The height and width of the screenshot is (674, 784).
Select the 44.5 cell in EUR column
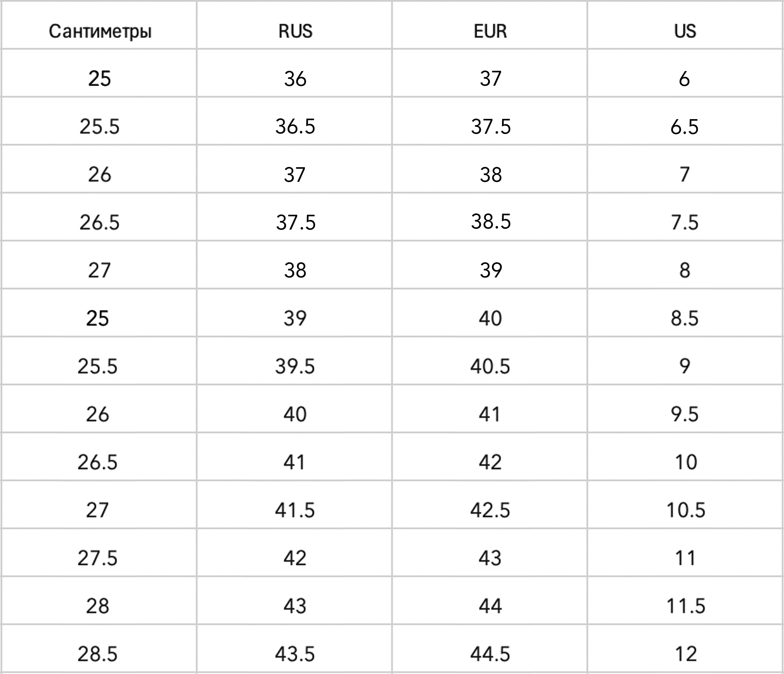click(490, 654)
